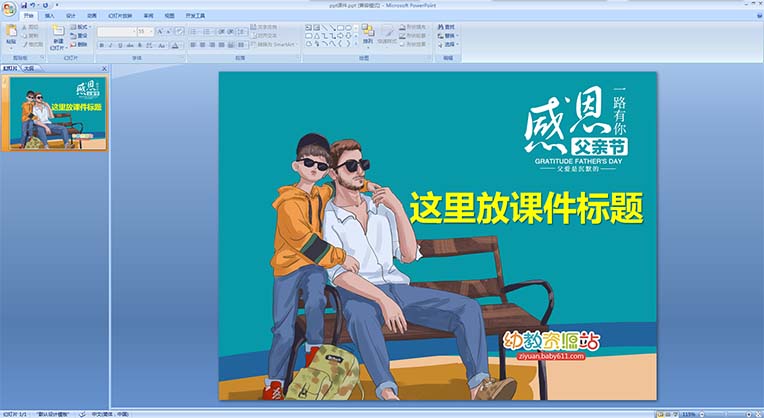Toggle Italic formatting
This screenshot has width=764, height=418.
[111, 45]
